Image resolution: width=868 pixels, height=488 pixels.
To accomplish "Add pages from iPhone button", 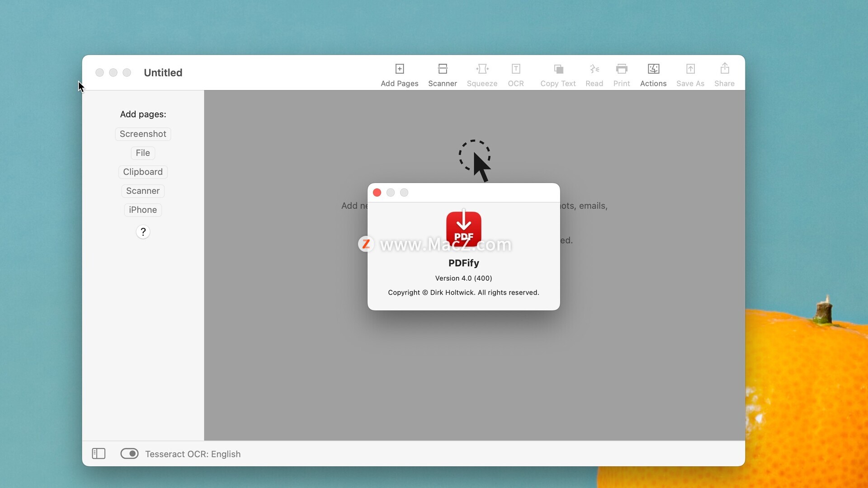I will click(143, 210).
